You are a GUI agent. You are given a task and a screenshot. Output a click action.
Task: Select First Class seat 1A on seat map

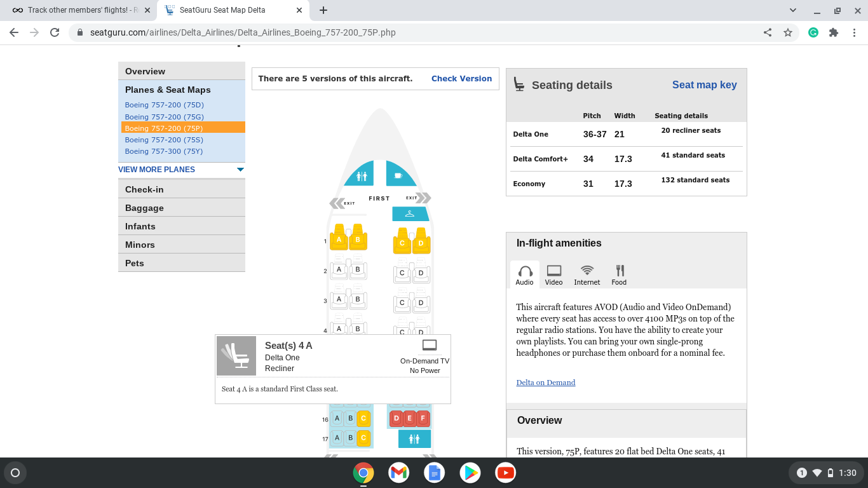(x=339, y=238)
